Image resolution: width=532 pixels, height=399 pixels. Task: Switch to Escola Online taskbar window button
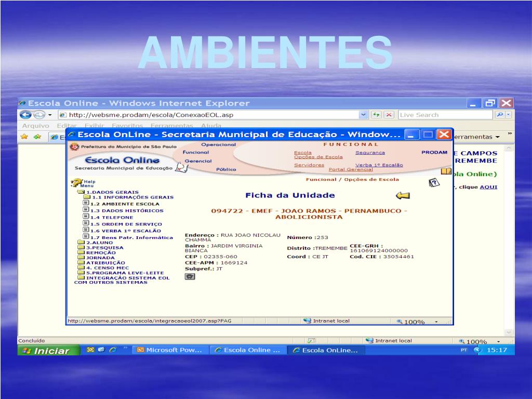pos(248,350)
